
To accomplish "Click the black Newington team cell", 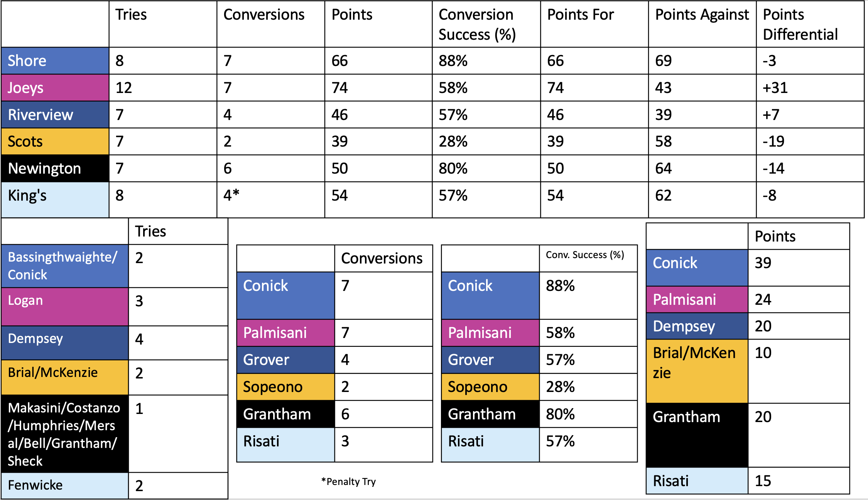I will point(55,169).
